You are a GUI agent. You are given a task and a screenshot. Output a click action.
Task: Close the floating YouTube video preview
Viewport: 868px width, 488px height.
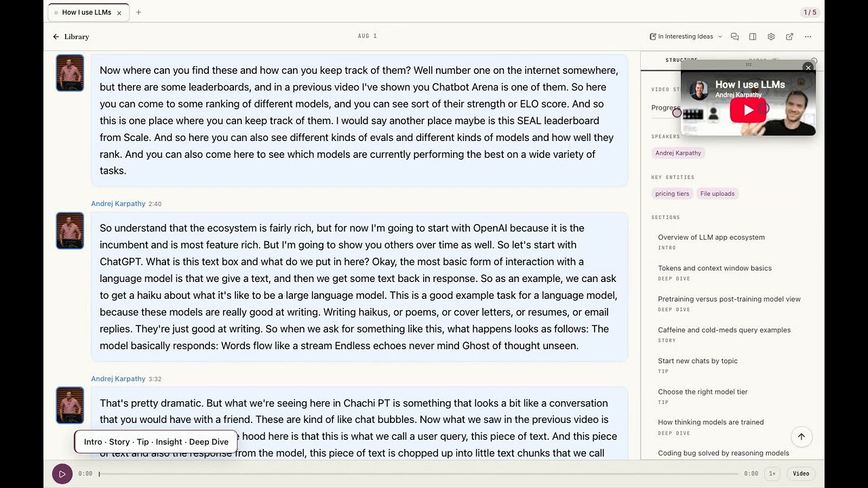808,68
